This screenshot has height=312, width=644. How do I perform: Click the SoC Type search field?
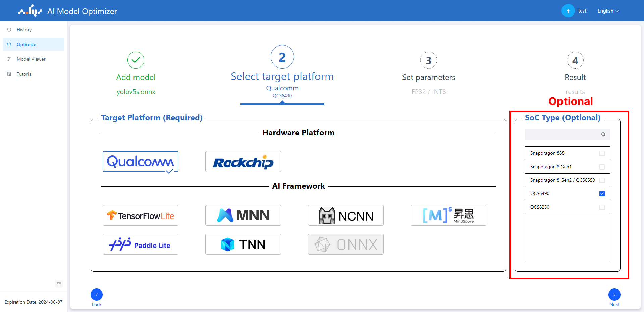pyautogui.click(x=563, y=134)
